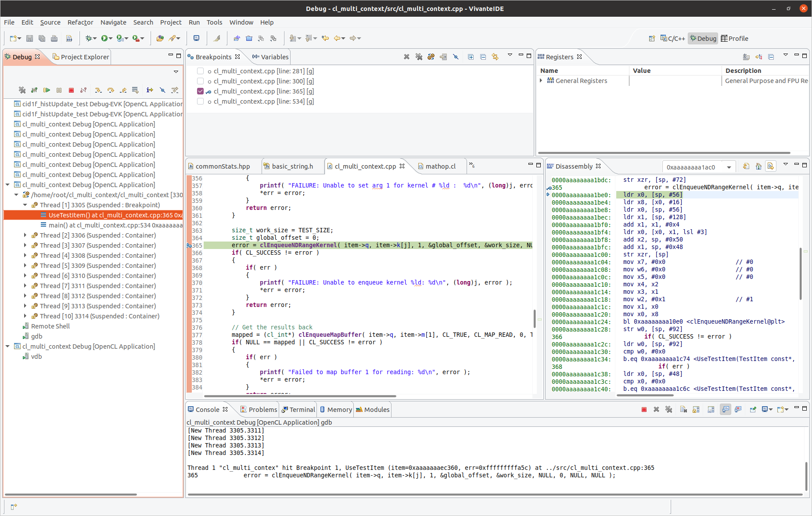This screenshot has height=516, width=812.
Task: Click Resume in the Debug view toolbar
Action: pyautogui.click(x=47, y=90)
